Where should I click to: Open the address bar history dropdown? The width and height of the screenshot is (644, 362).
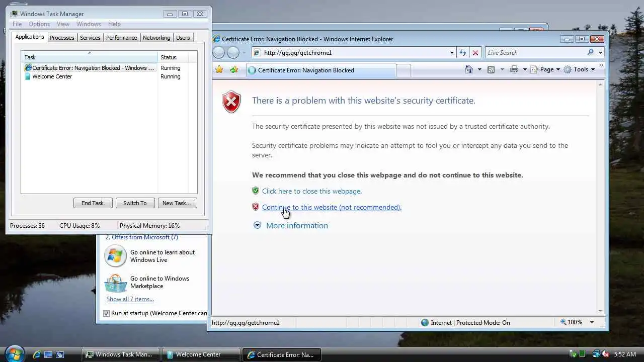(452, 52)
